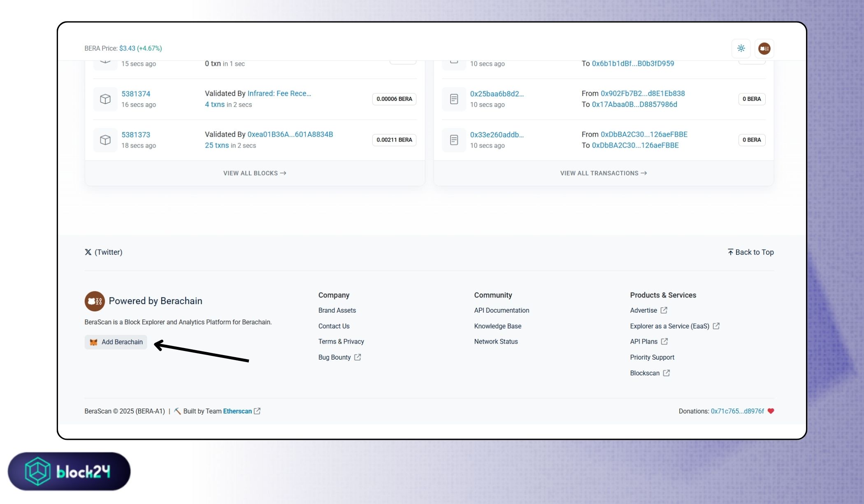The height and width of the screenshot is (504, 864).
Task: Open the Berachain network logo menu
Action: (764, 48)
